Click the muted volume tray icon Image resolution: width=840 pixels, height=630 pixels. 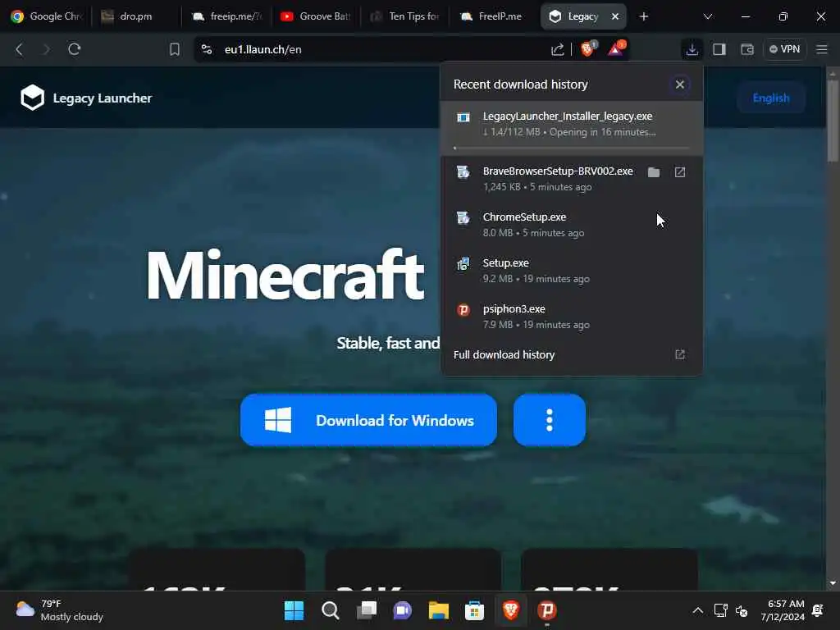(x=742, y=610)
